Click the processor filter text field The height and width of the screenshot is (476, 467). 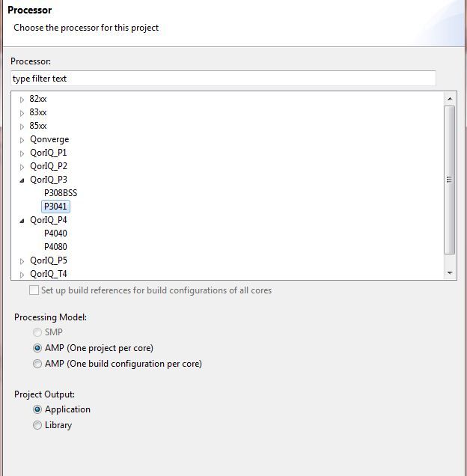[x=223, y=79]
